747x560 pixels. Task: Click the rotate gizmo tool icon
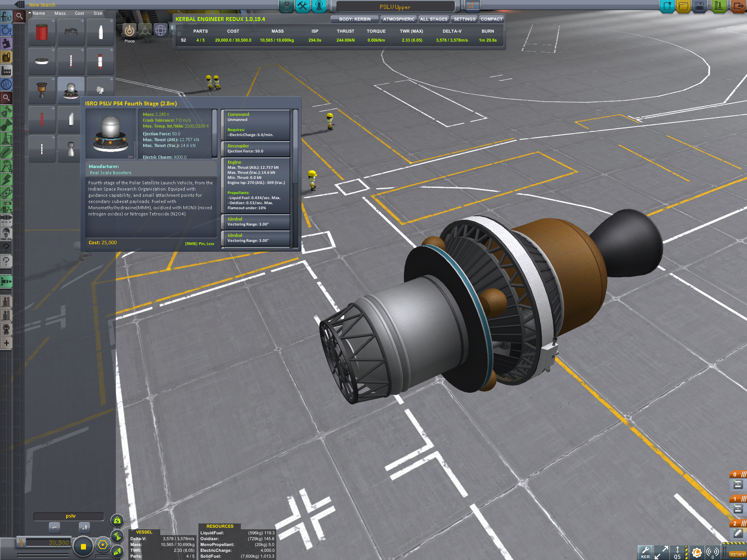[145, 30]
